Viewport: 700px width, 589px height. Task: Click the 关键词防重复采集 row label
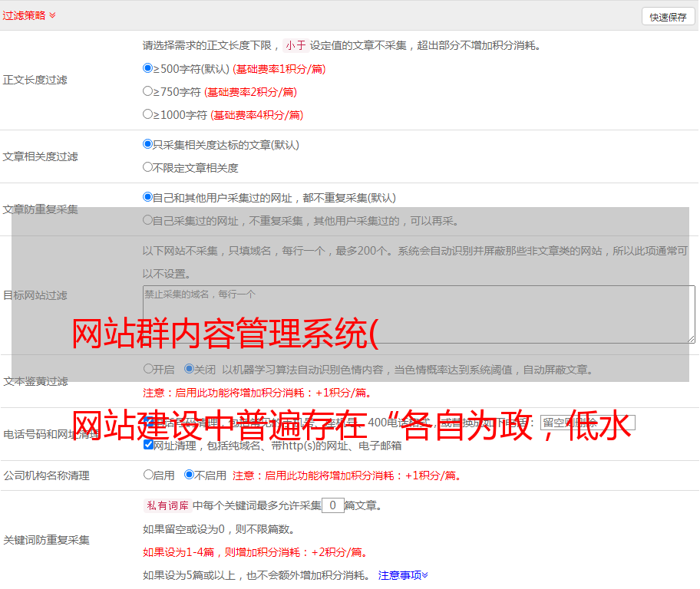46,540
